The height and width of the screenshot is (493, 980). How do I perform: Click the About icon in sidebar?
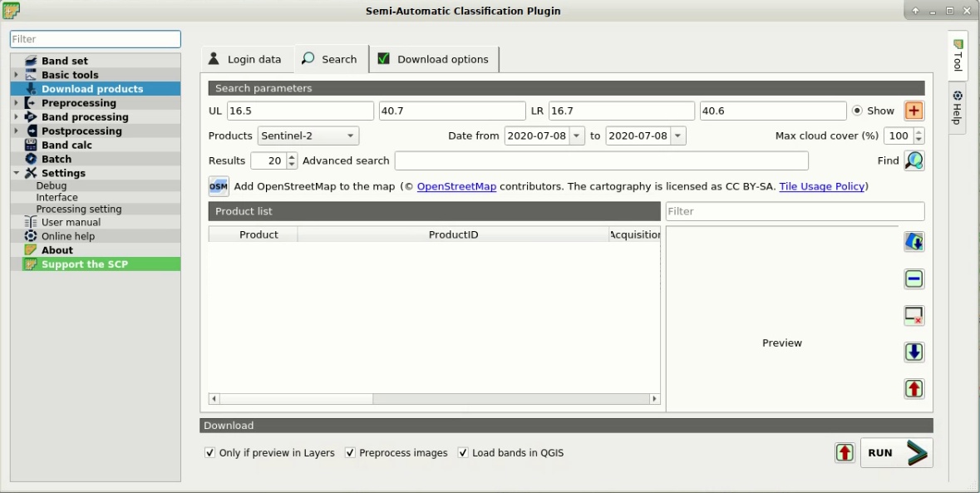tap(31, 250)
